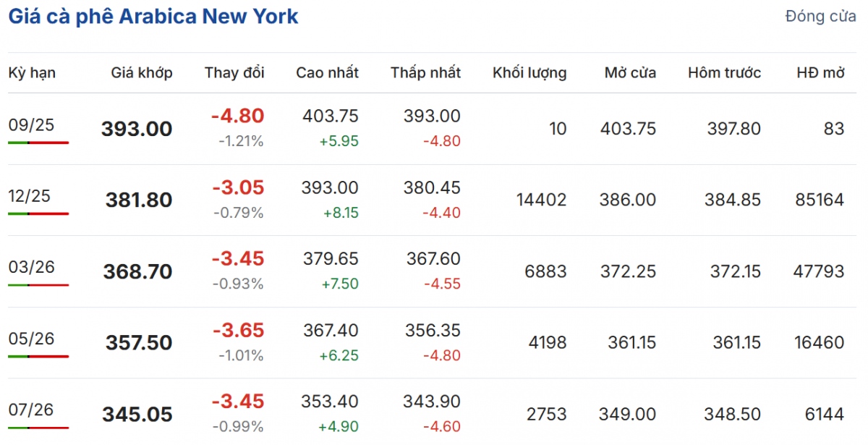
Task: Select the Cao nhất column header
Action: pos(327,72)
